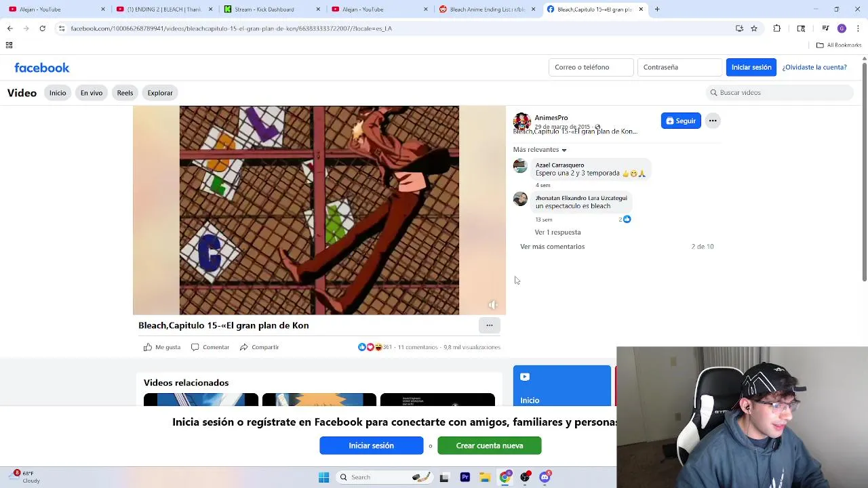Open a new browser tab
Image resolution: width=868 pixels, height=488 pixels.
pos(657,9)
